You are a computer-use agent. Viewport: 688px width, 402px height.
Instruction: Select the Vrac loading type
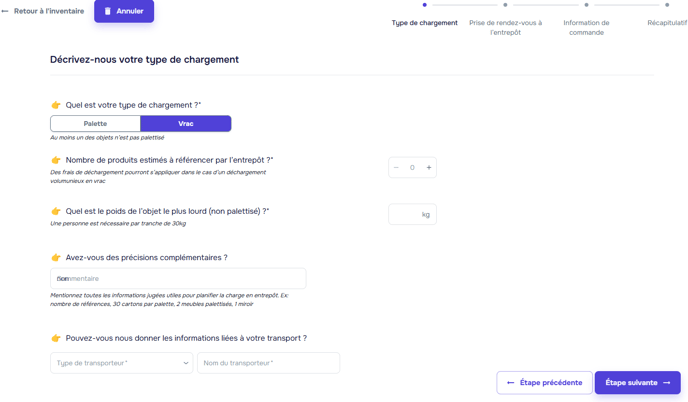[186, 124]
